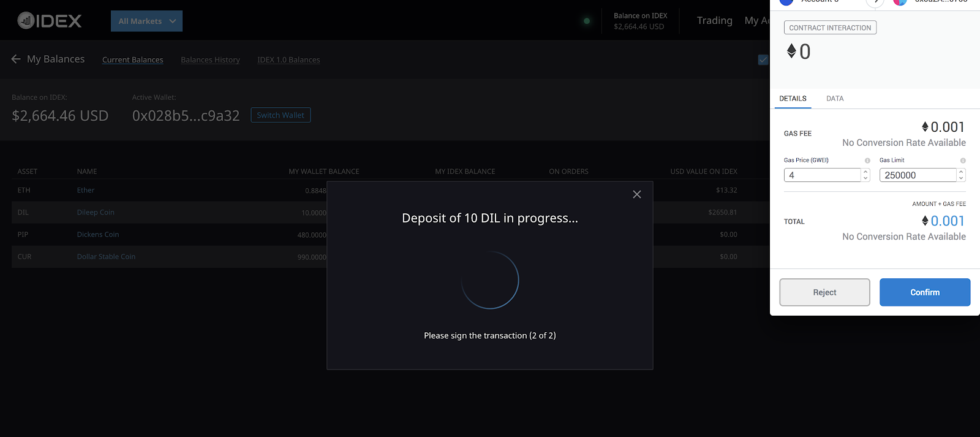980x437 pixels.
Task: Click the ON ORDERS column header
Action: coord(568,172)
